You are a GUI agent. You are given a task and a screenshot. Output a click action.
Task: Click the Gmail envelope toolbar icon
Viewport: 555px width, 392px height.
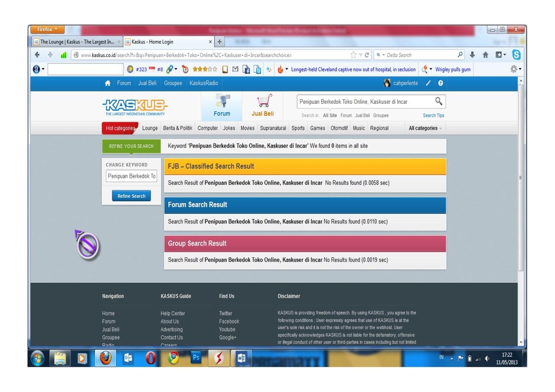click(x=235, y=69)
